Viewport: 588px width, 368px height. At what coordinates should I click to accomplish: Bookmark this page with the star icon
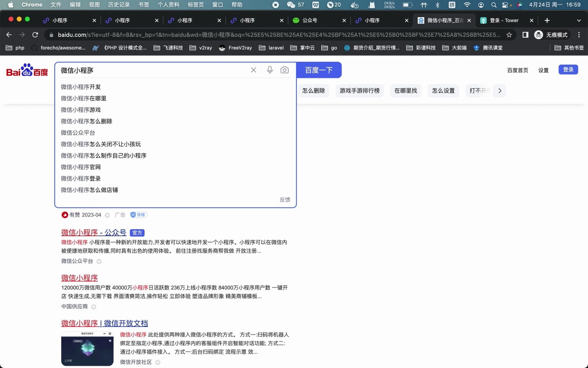[x=509, y=34]
